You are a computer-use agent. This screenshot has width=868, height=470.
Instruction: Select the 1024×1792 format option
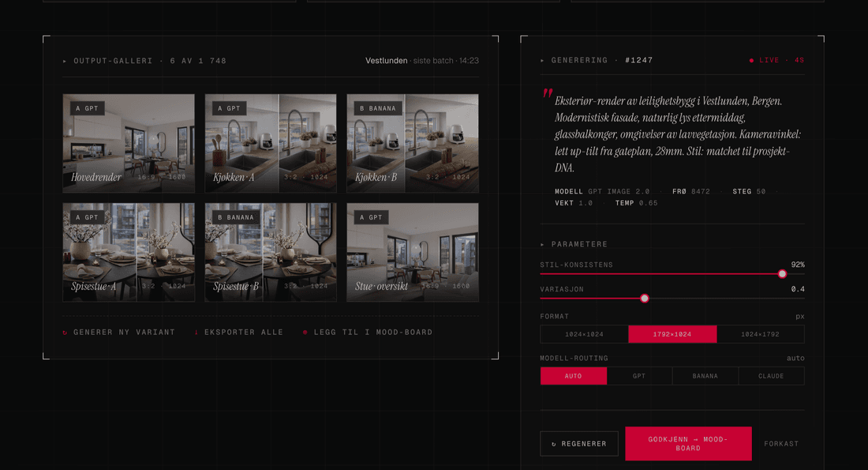(x=760, y=334)
